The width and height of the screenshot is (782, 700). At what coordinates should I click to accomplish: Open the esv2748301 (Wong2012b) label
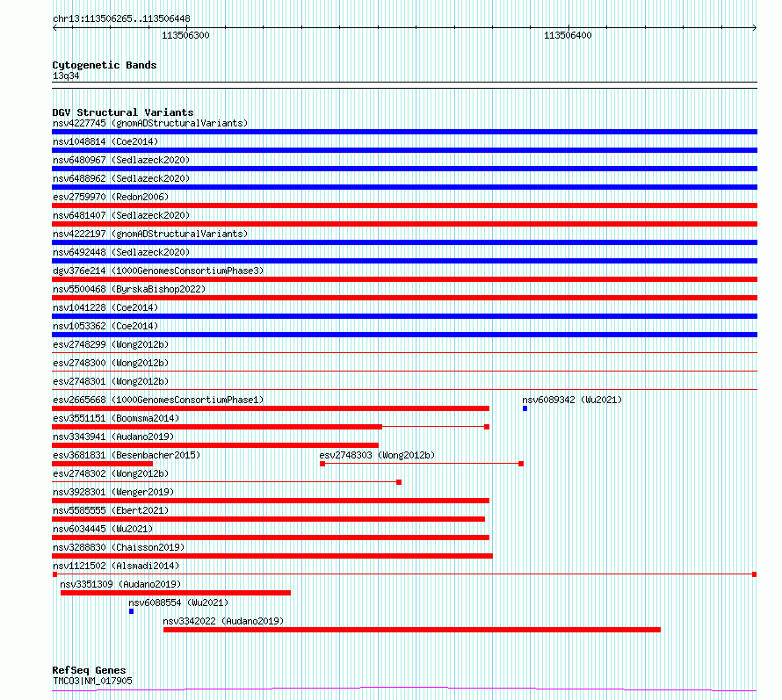[111, 381]
